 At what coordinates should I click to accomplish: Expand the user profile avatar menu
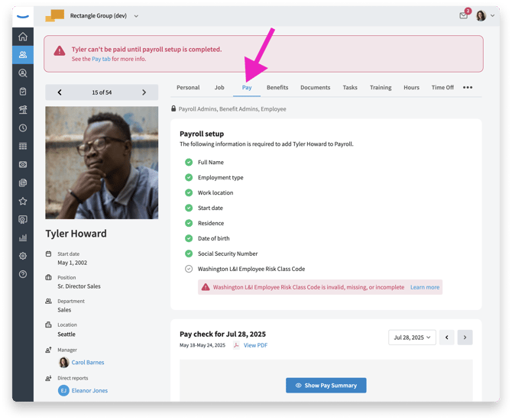pos(485,15)
